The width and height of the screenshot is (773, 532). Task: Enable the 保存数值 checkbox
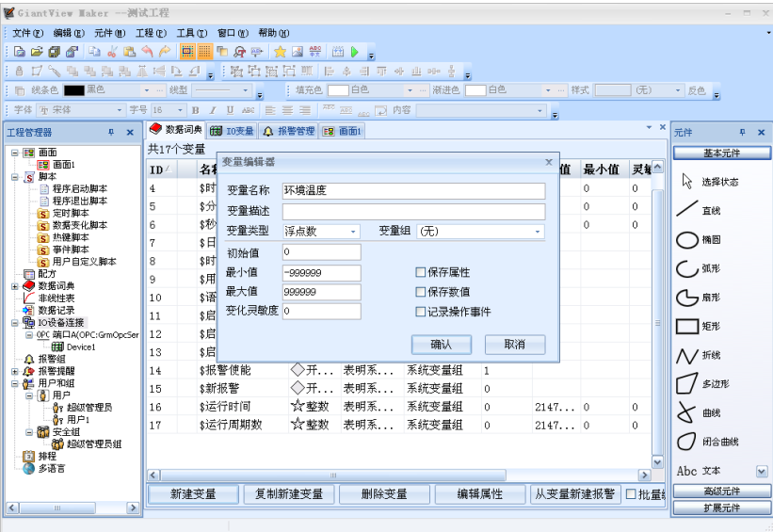421,292
